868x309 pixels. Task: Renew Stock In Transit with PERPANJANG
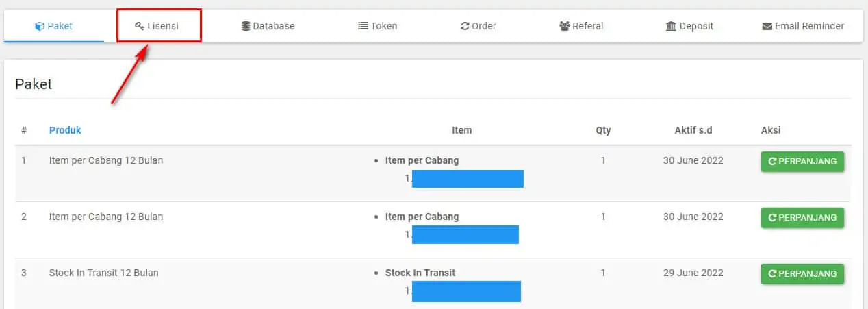point(802,274)
